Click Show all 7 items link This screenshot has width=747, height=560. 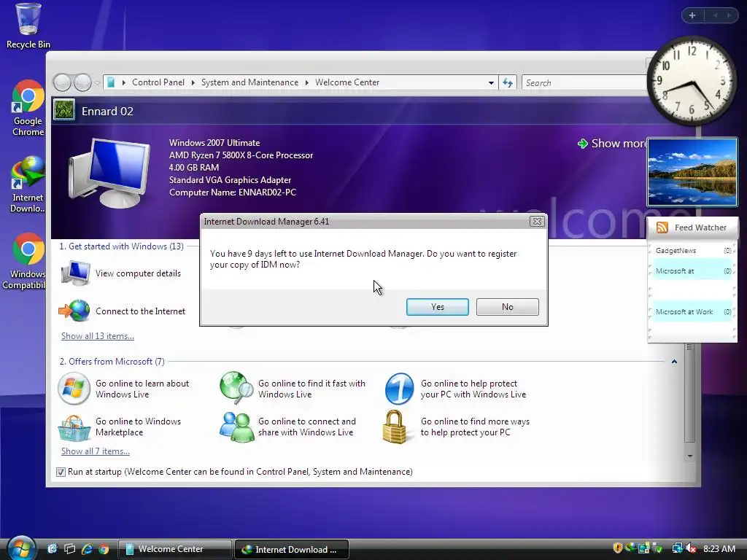(96, 451)
